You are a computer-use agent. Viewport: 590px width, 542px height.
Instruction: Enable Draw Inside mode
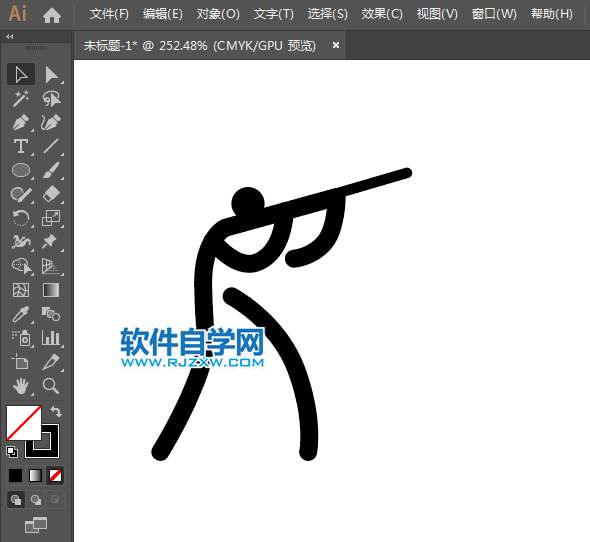tap(55, 500)
